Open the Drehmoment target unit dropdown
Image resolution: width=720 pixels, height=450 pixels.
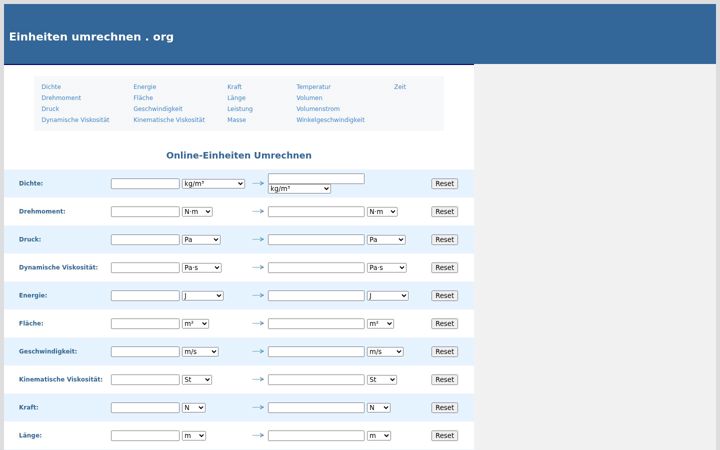click(x=382, y=212)
